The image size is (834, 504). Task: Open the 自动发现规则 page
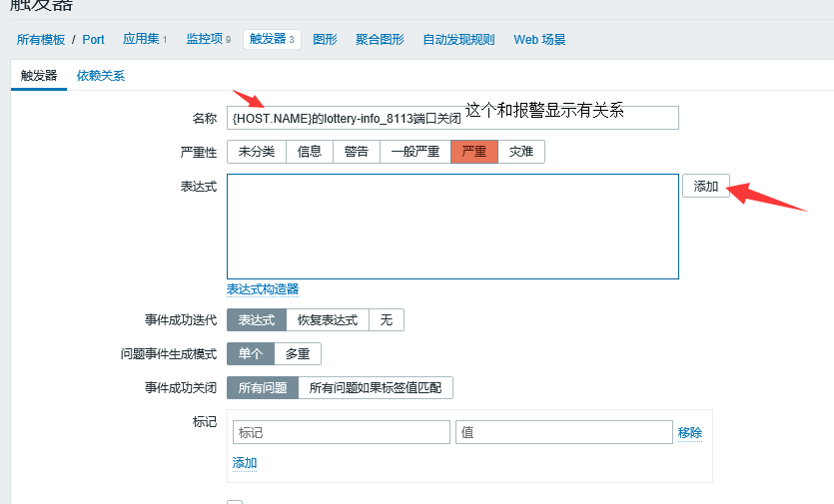(x=457, y=40)
